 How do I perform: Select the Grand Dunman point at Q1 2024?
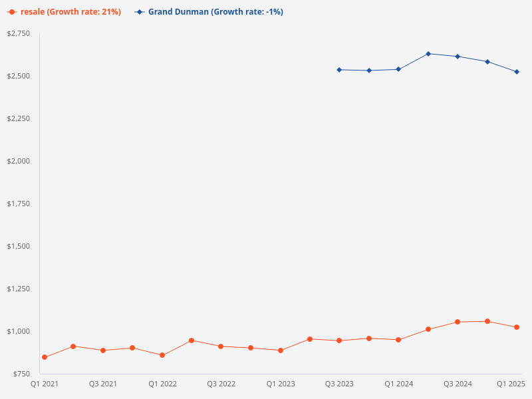(398, 69)
